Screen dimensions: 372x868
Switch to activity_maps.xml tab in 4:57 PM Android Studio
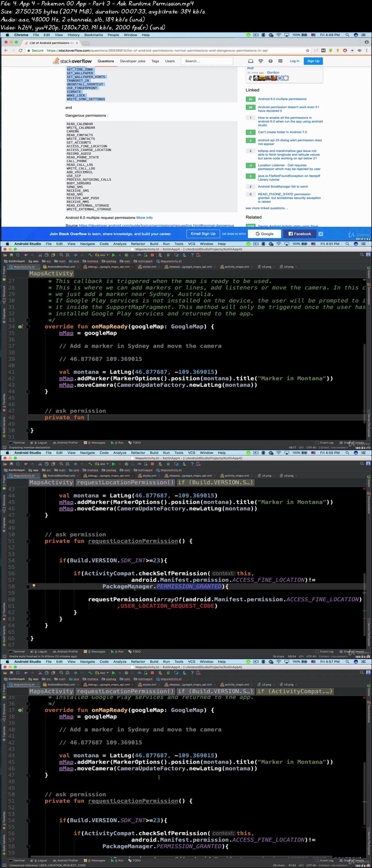(x=237, y=685)
